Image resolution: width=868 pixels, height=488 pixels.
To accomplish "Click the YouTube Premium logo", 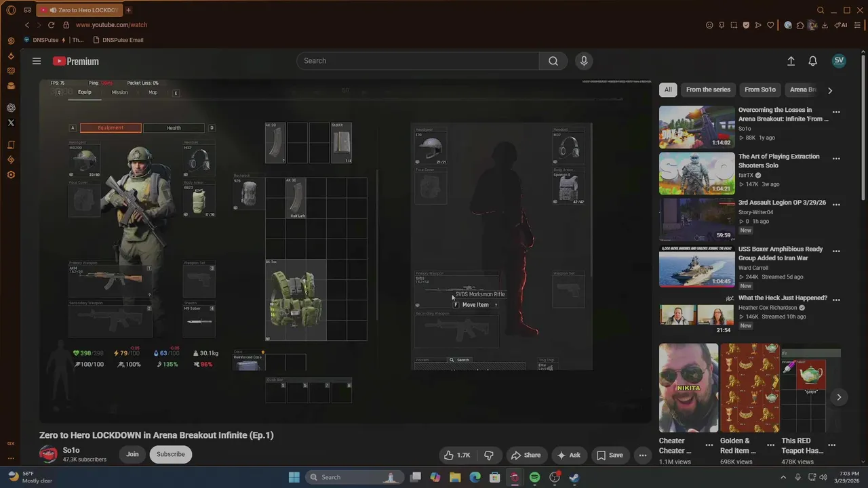I will coord(76,61).
